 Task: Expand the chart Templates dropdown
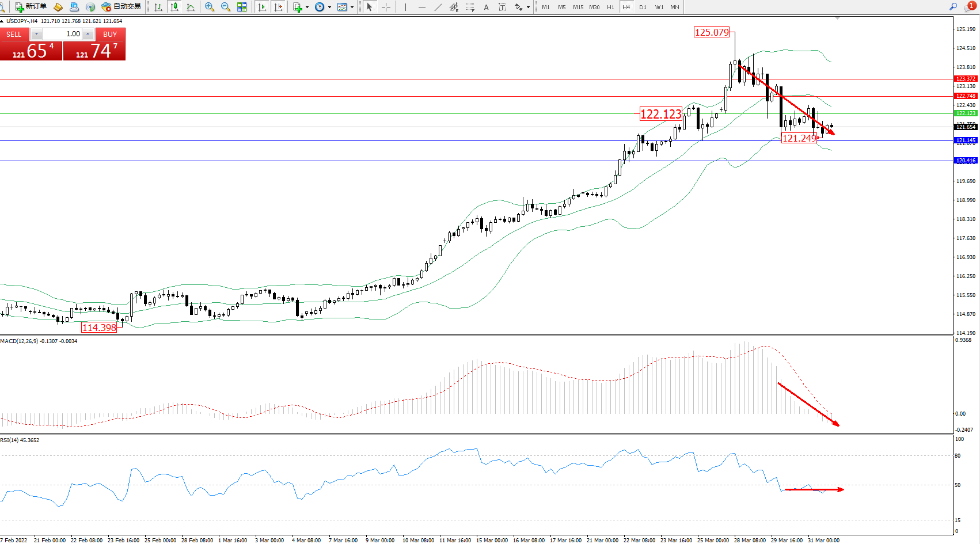coord(352,7)
